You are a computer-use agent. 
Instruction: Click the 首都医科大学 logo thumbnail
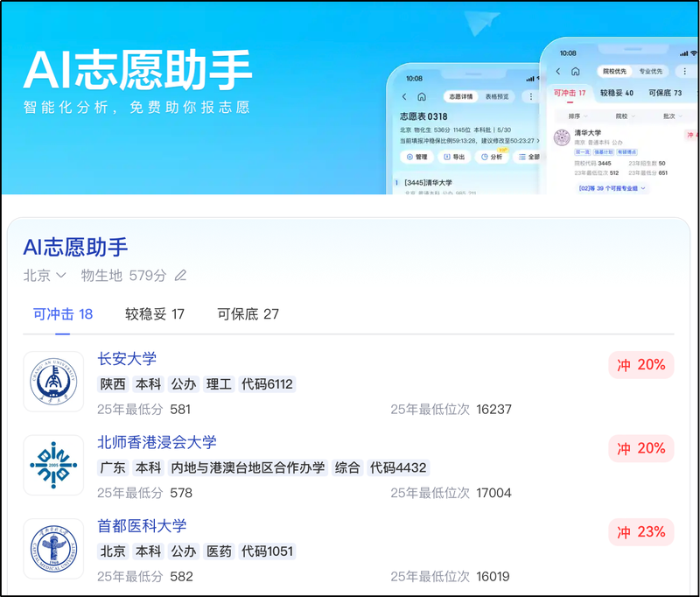(x=53, y=549)
